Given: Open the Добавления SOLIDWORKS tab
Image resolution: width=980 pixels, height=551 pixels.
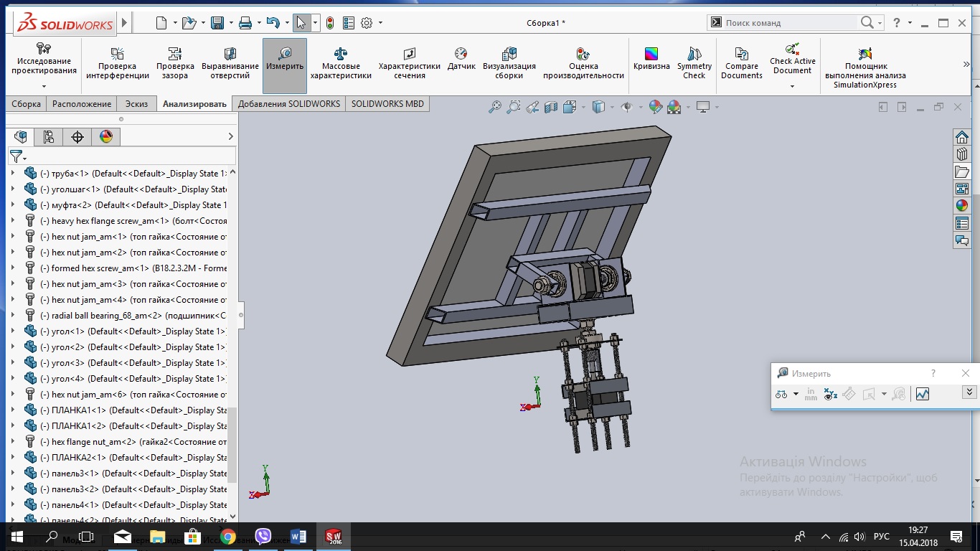Looking at the screenshot, I should (289, 104).
